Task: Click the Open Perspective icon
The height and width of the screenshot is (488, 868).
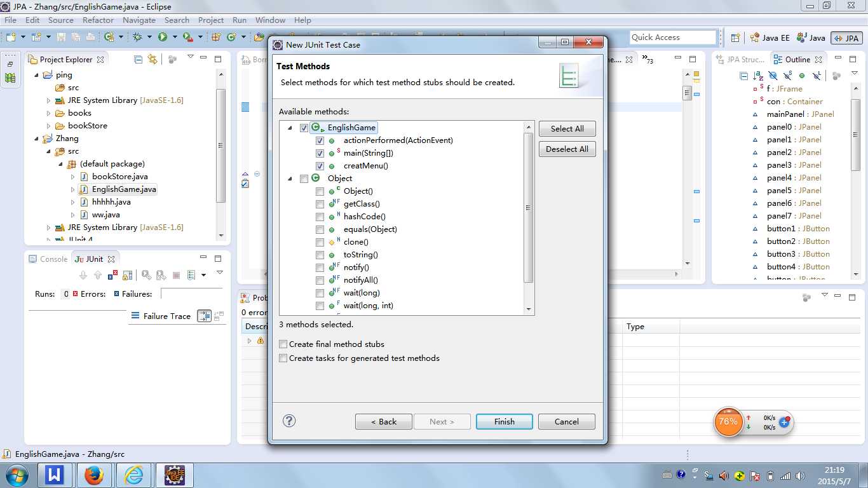Action: point(735,37)
